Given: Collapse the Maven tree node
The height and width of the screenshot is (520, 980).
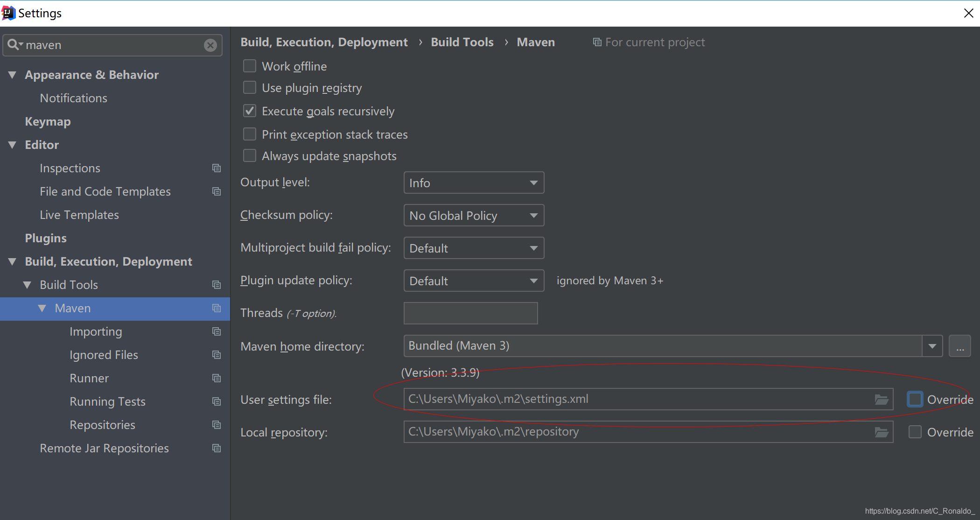Looking at the screenshot, I should [42, 308].
